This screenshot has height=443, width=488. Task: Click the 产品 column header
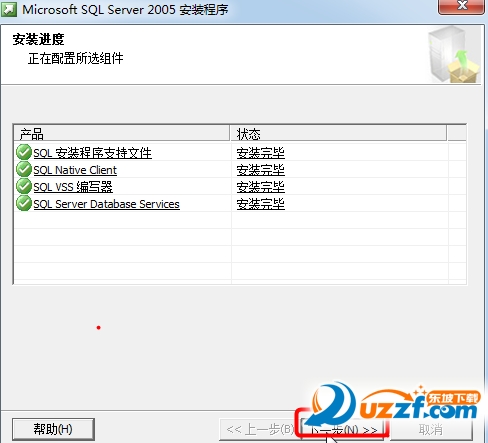122,134
